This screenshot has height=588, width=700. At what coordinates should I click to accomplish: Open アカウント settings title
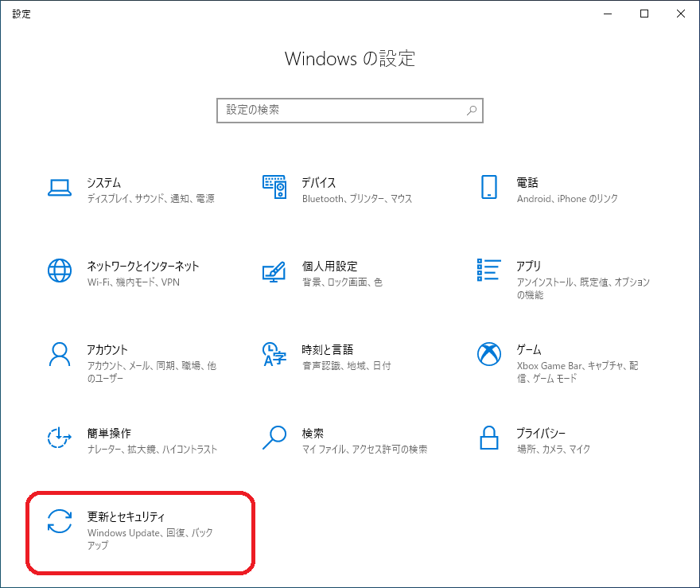pyautogui.click(x=107, y=349)
